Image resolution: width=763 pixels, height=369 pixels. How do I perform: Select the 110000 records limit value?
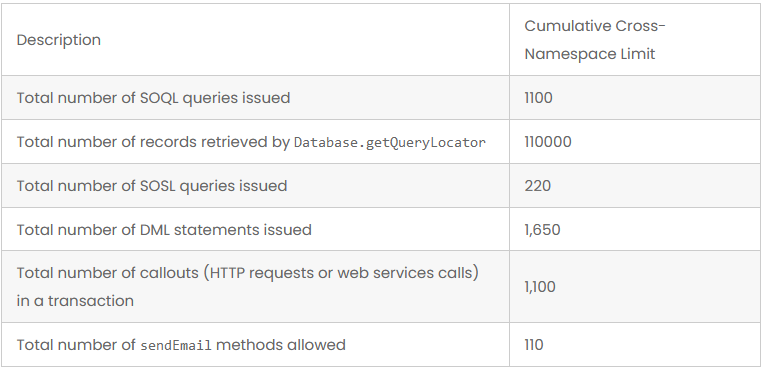point(548,142)
